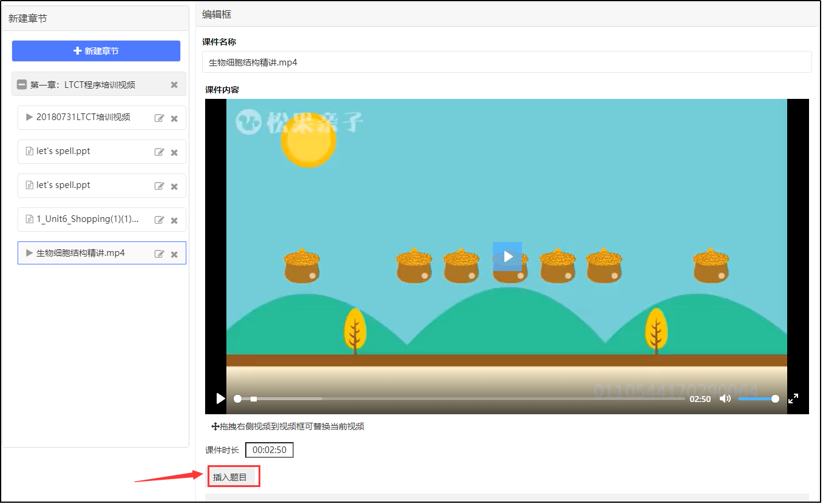Edit the 1_Unit6_Shopping entry

pos(159,220)
